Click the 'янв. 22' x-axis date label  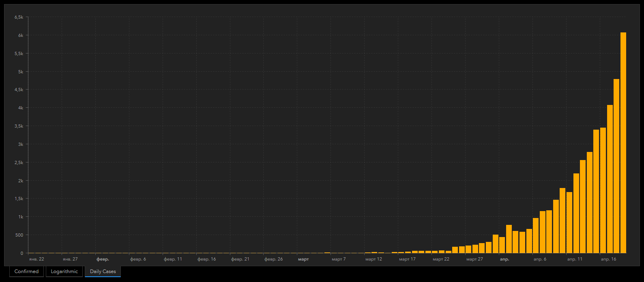(36, 259)
